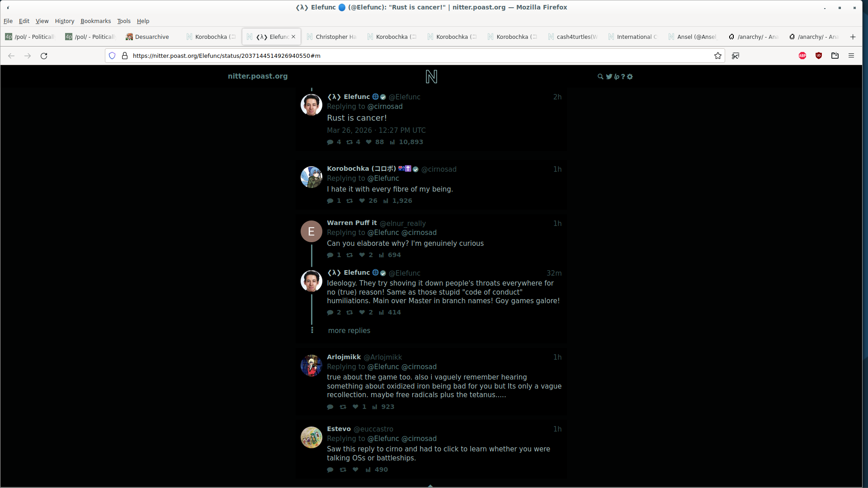Screen dimensions: 868x488
Task: Open the History menu
Action: pos(64,21)
